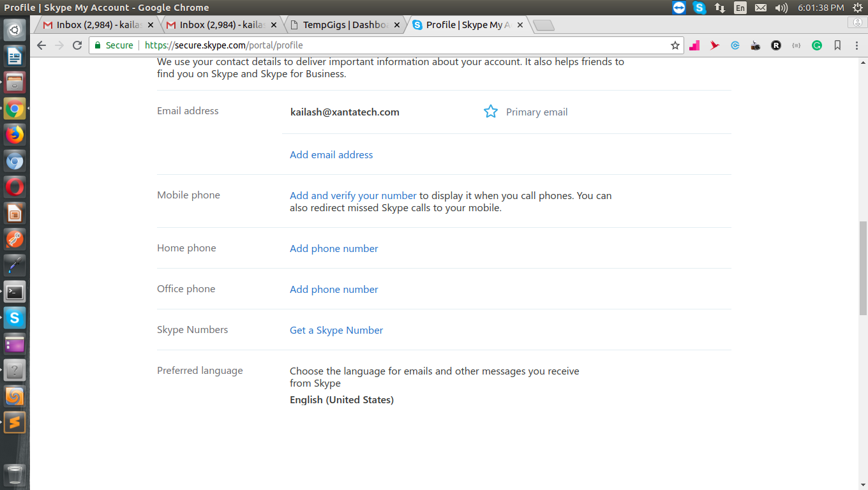Open the bookmark-shaped extension icon
868x490 pixels.
click(837, 45)
